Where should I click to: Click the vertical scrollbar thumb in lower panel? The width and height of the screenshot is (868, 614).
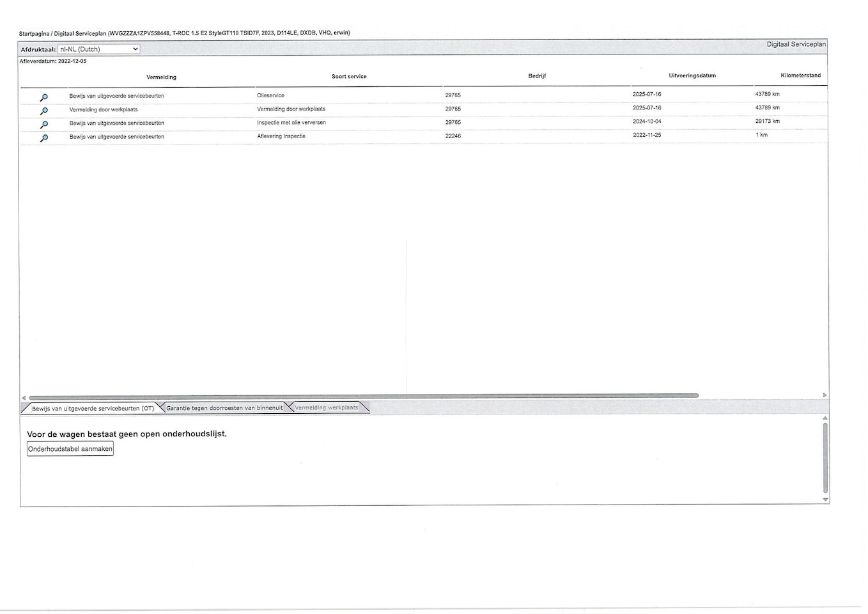(825, 458)
